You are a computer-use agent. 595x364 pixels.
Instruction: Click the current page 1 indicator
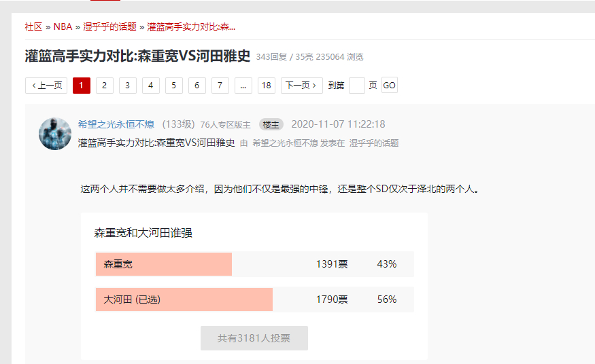pos(81,86)
